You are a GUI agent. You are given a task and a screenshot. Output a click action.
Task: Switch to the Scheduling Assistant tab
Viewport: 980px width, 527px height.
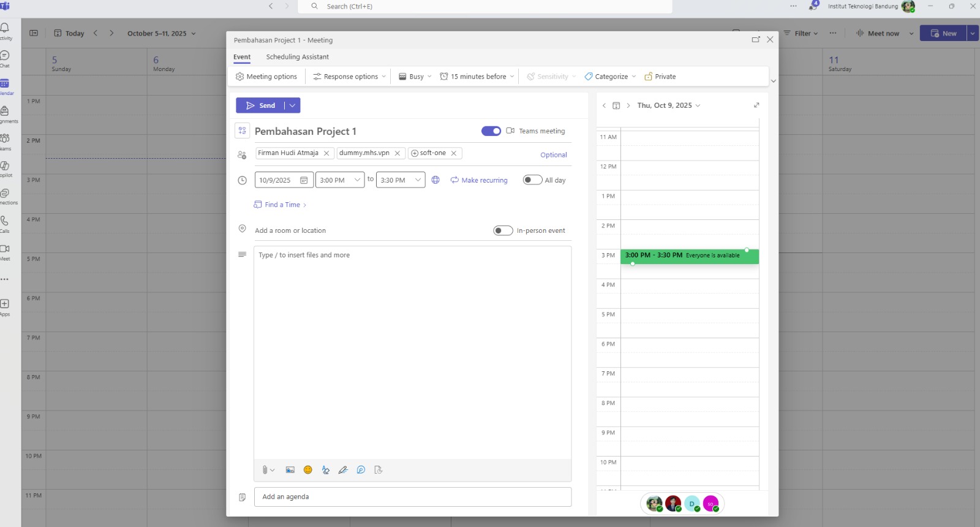coord(297,57)
